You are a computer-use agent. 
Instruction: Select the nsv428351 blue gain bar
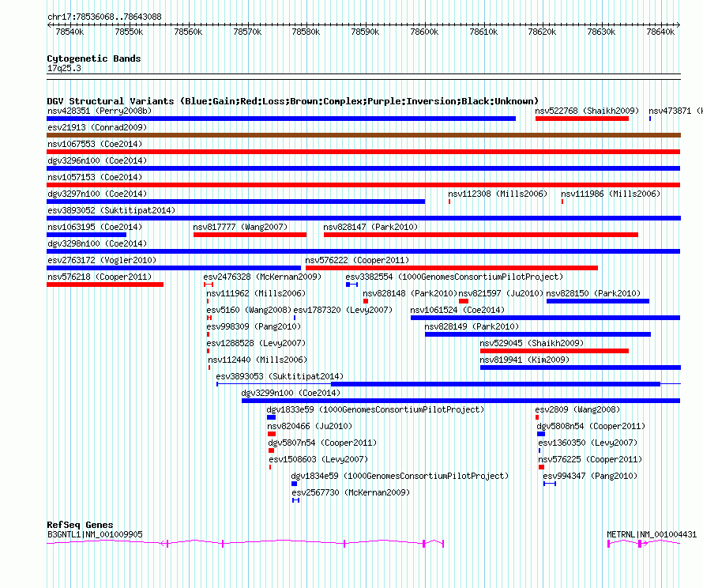pos(281,119)
